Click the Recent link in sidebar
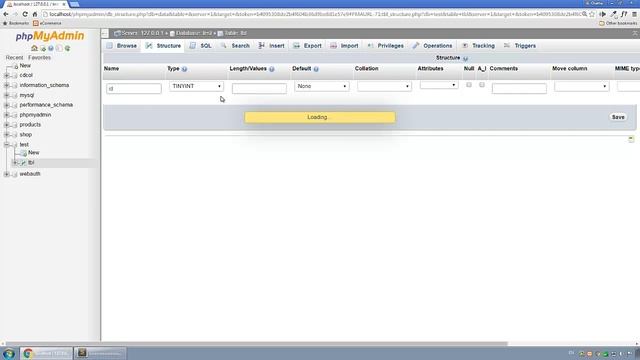Viewport: 640px width, 360px height. click(14, 58)
